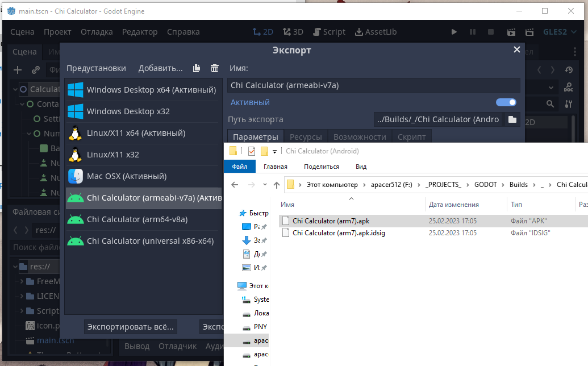The height and width of the screenshot is (366, 588).
Task: Click Builds in Explorer breadcrumb
Action: click(518, 185)
